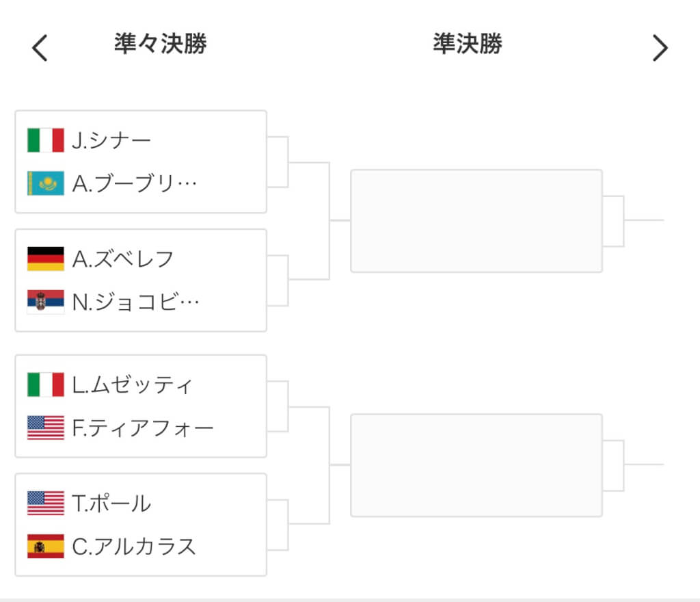
Task: Click the Spain flag beside C.アルカラス
Action: tap(46, 546)
